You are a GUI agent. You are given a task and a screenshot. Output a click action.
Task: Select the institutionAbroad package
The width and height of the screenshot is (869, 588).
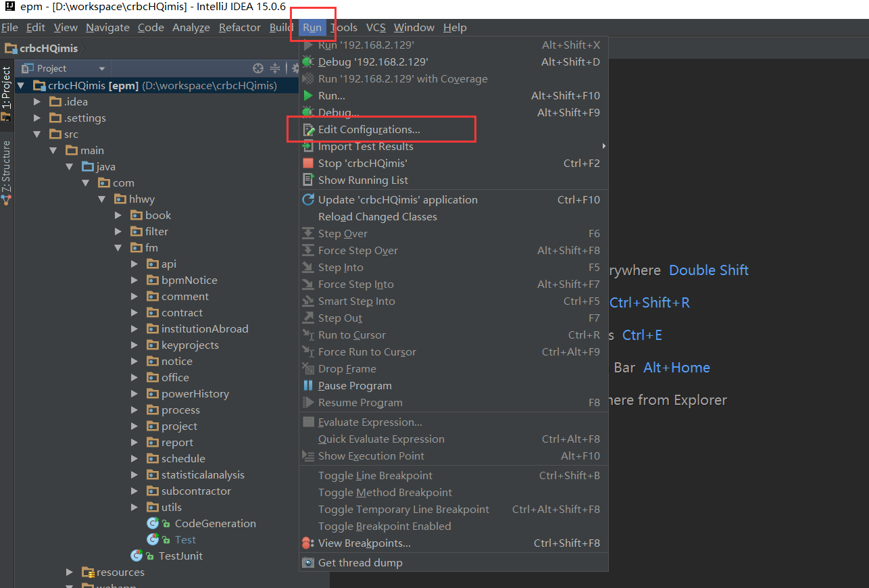click(205, 329)
